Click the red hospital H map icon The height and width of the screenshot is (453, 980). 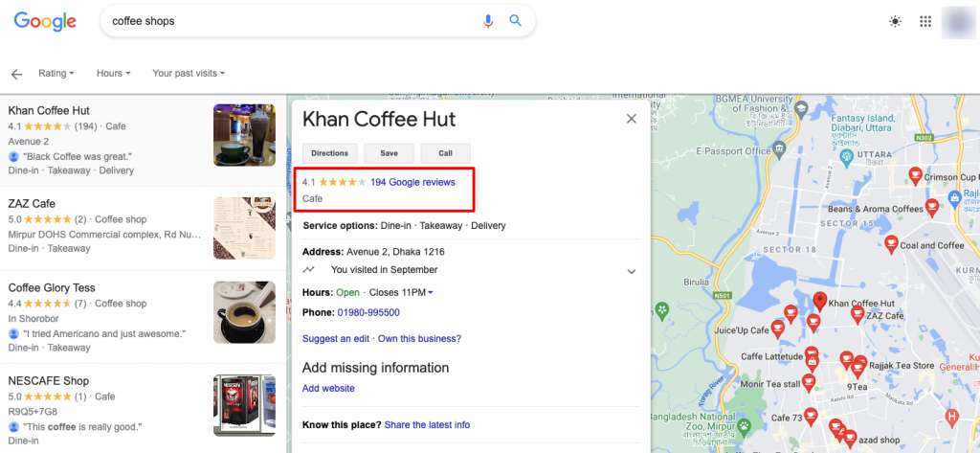(x=952, y=416)
